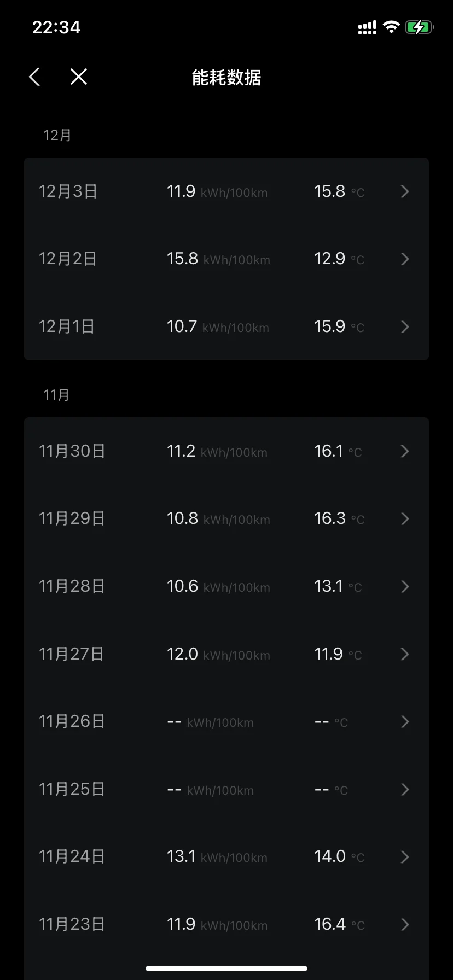Screen dimensions: 453x980
Task: Go back with the left arrow icon
Action: click(x=34, y=77)
